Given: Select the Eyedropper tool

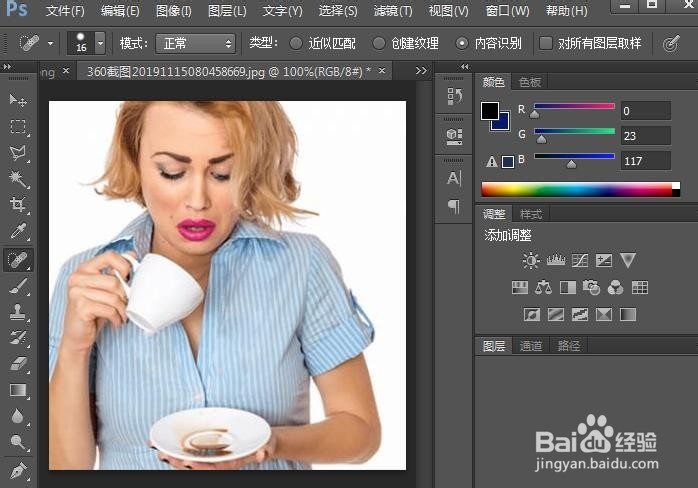Looking at the screenshot, I should (x=18, y=232).
